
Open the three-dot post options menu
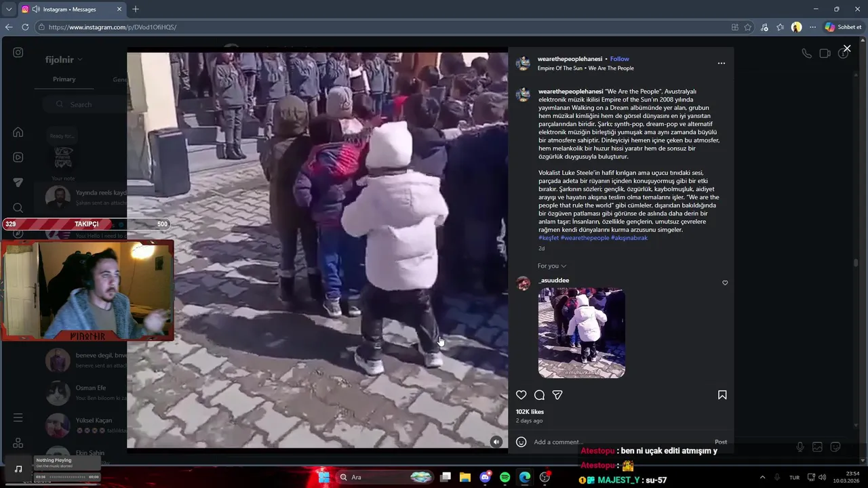[721, 63]
